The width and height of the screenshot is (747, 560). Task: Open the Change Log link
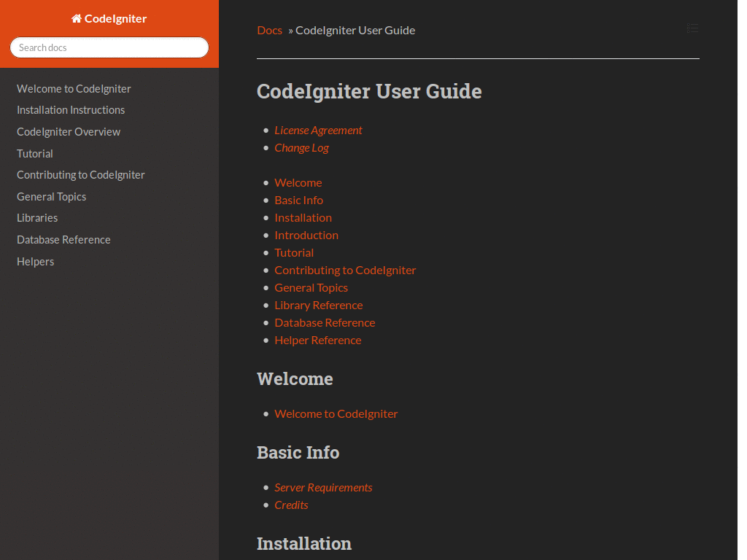click(x=301, y=148)
